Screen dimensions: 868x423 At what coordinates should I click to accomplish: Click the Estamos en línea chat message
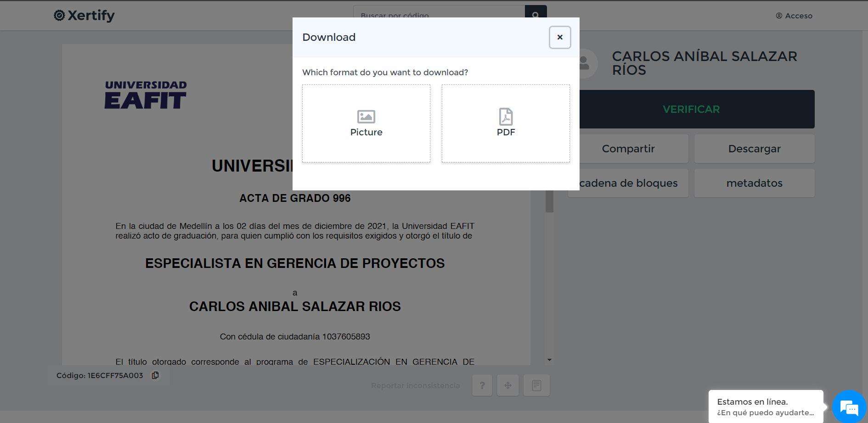(766, 406)
